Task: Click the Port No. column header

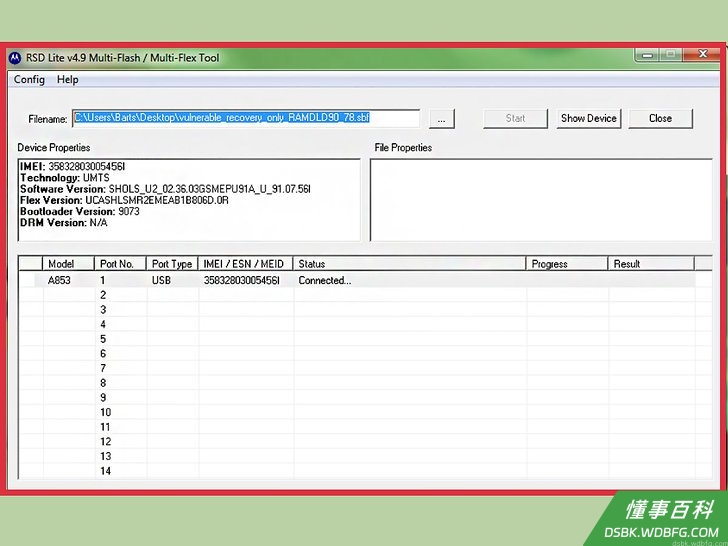Action: 120,264
